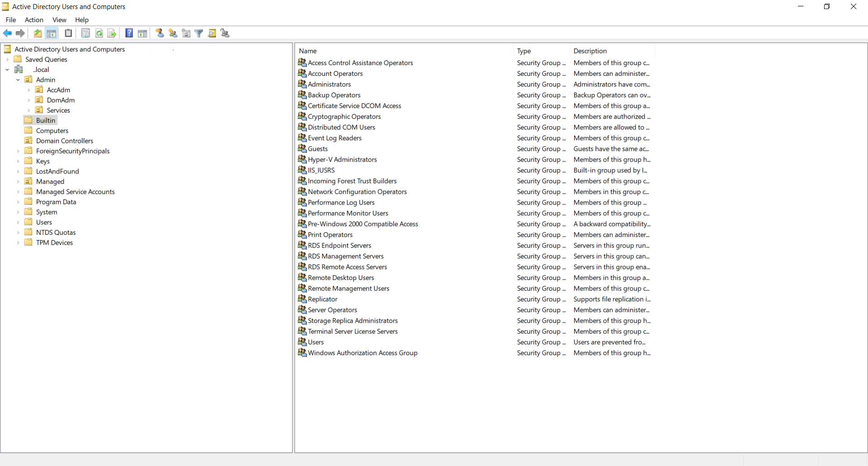
Task: Collapse the .local domain node
Action: click(x=7, y=70)
